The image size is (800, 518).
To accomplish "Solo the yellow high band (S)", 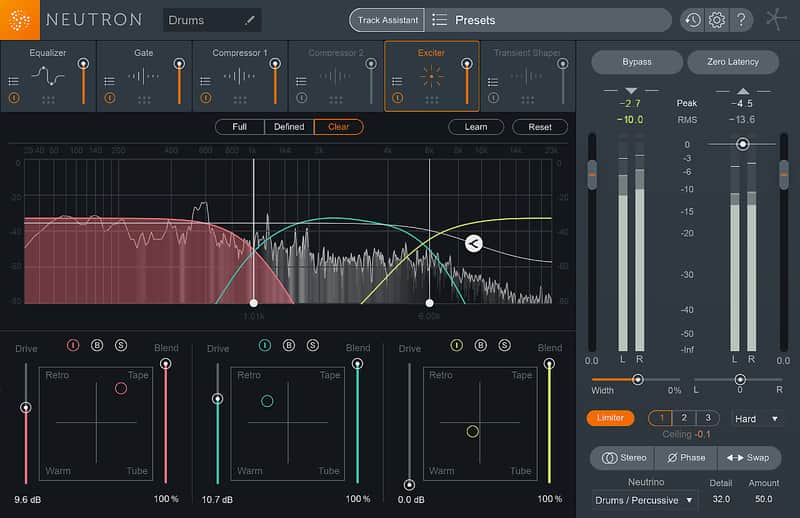I will click(x=505, y=346).
